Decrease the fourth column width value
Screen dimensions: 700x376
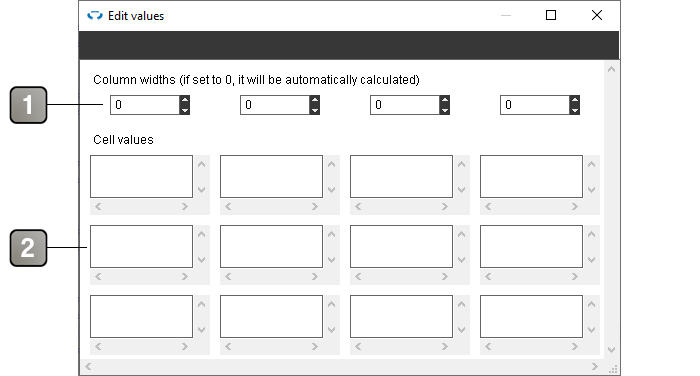[x=575, y=110]
